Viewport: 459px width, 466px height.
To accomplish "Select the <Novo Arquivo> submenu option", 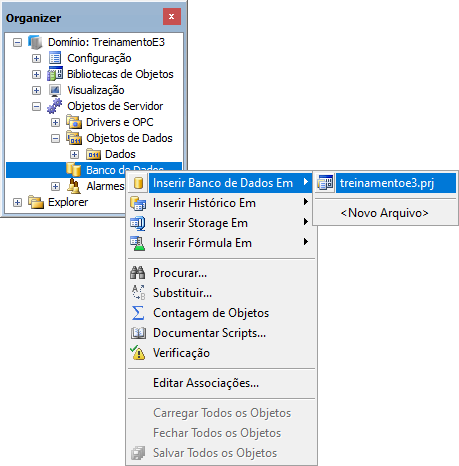I will click(385, 213).
